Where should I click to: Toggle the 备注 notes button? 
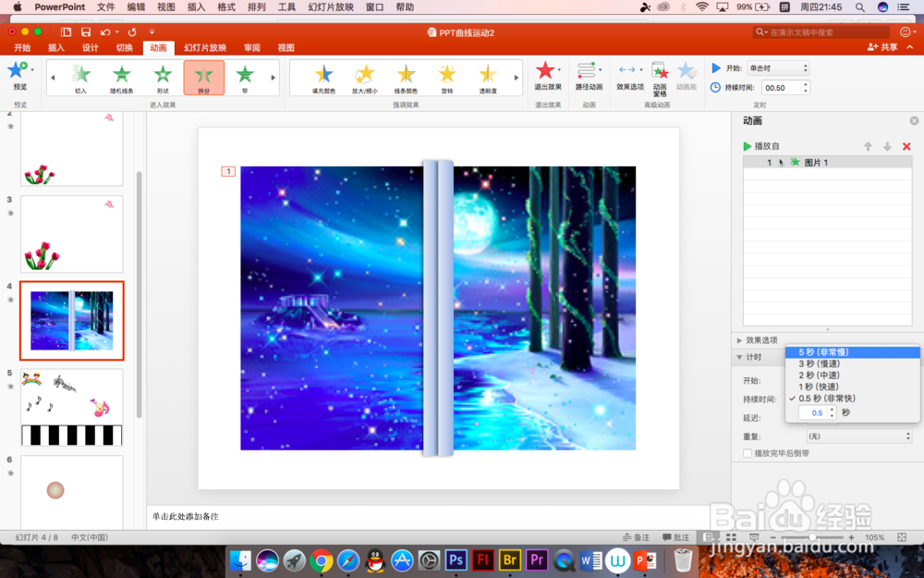637,537
